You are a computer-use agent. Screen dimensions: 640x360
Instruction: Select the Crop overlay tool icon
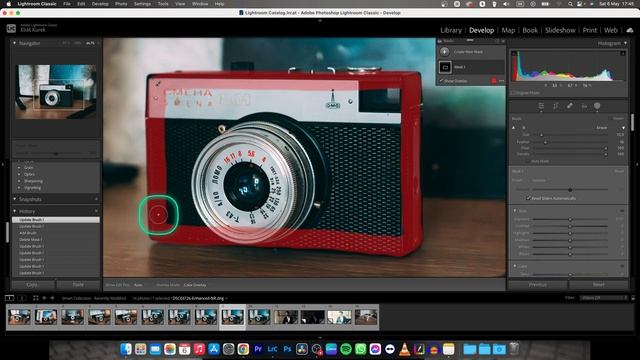[x=556, y=106]
